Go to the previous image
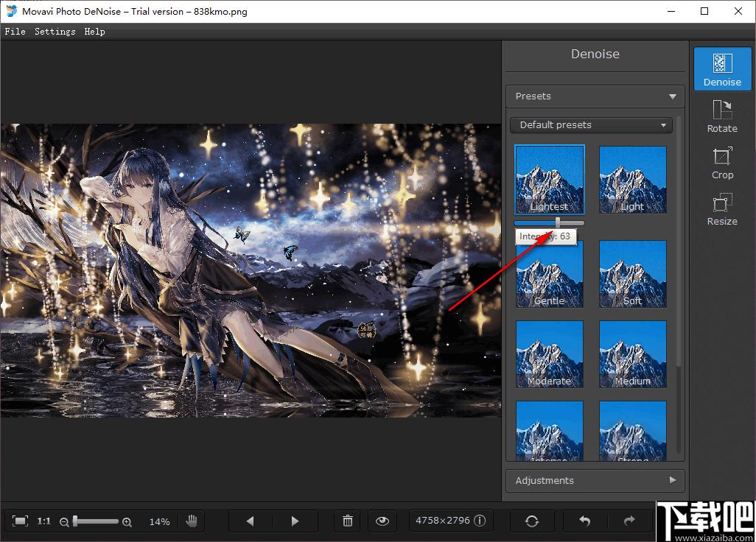Image resolution: width=756 pixels, height=542 pixels. click(x=251, y=521)
